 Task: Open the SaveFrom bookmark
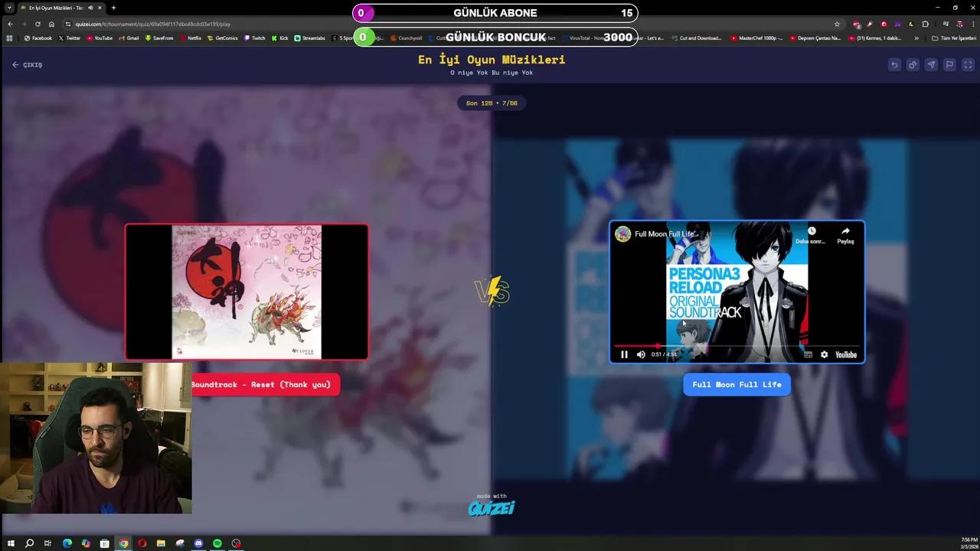point(159,38)
